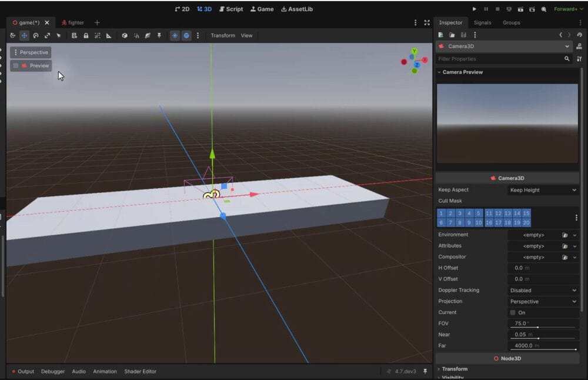
Task: Open the View menu
Action: (246, 36)
